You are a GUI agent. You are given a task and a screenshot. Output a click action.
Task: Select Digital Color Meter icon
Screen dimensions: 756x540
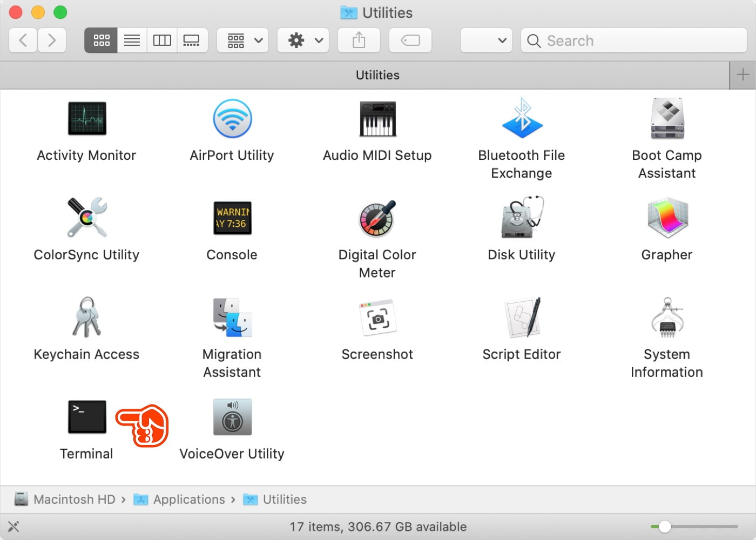(x=377, y=218)
